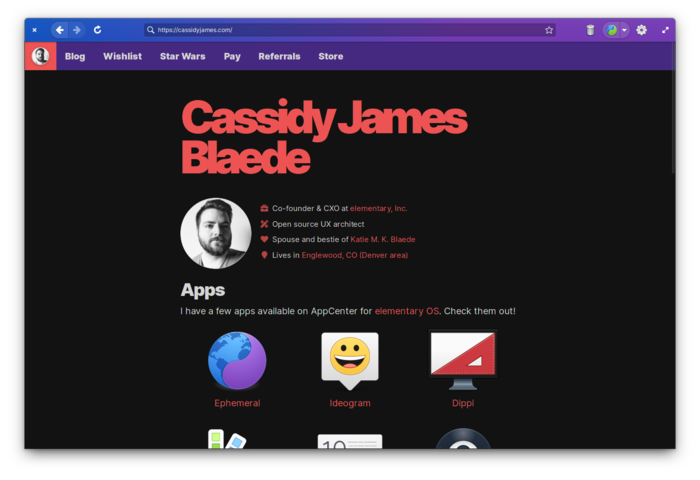Go forward with the forward arrow

[x=77, y=30]
